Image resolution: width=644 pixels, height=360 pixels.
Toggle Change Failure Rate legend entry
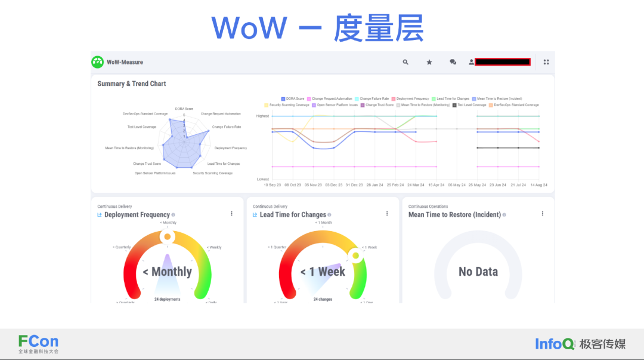coord(371,99)
